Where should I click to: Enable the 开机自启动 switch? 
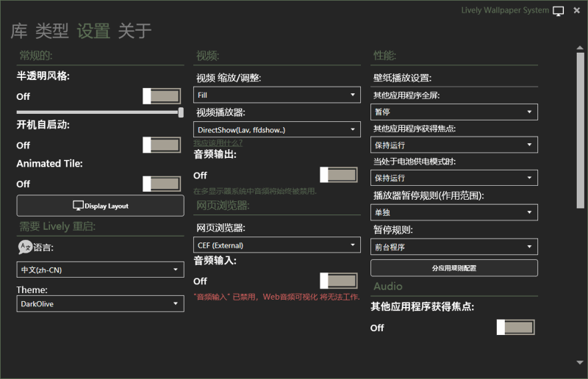(162, 145)
